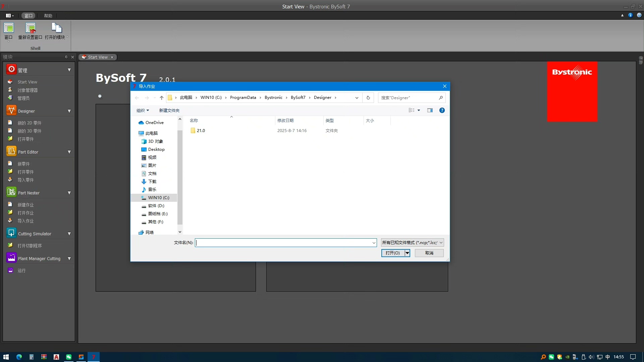Click the navigation pane scrollbar
Image resolution: width=644 pixels, height=362 pixels.
click(x=180, y=178)
